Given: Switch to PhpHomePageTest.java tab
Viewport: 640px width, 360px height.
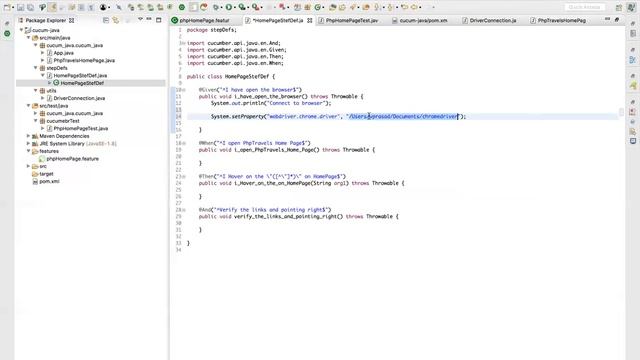Looking at the screenshot, I should point(351,20).
